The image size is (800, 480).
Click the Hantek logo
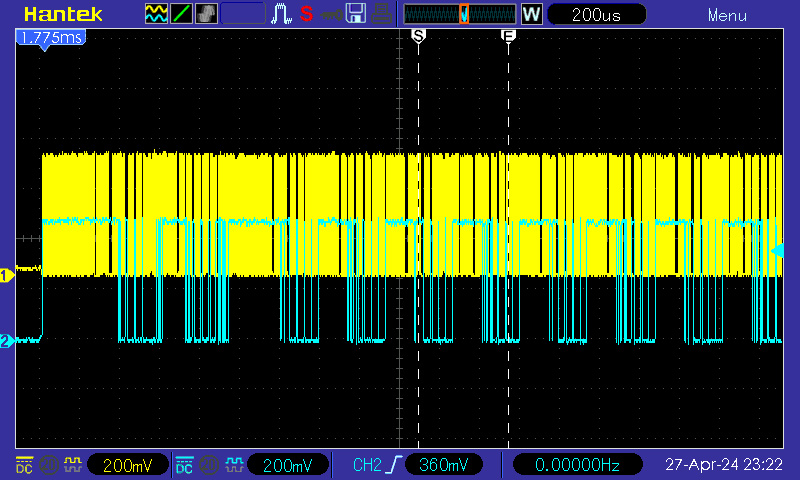coord(63,14)
